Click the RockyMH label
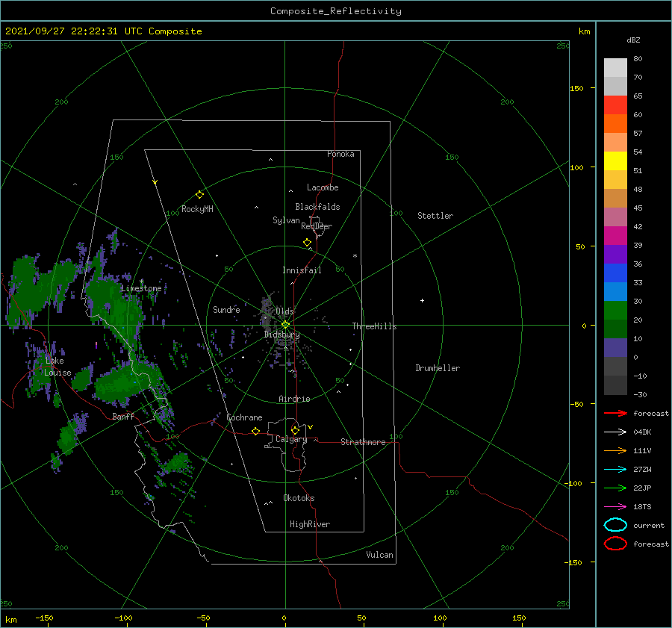The width and height of the screenshot is (672, 628). click(197, 209)
